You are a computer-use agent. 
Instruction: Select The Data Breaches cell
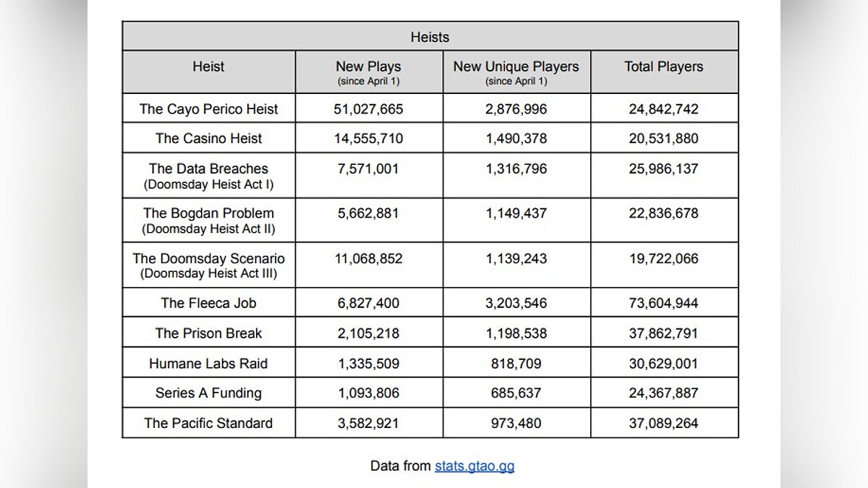point(208,169)
